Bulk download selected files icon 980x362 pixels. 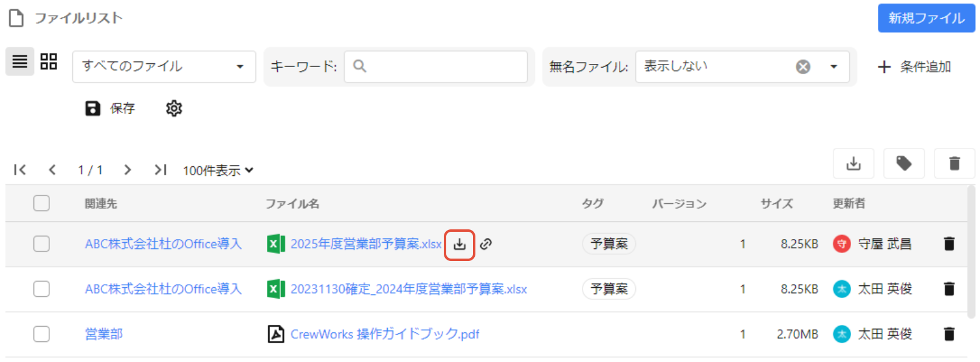(x=854, y=163)
